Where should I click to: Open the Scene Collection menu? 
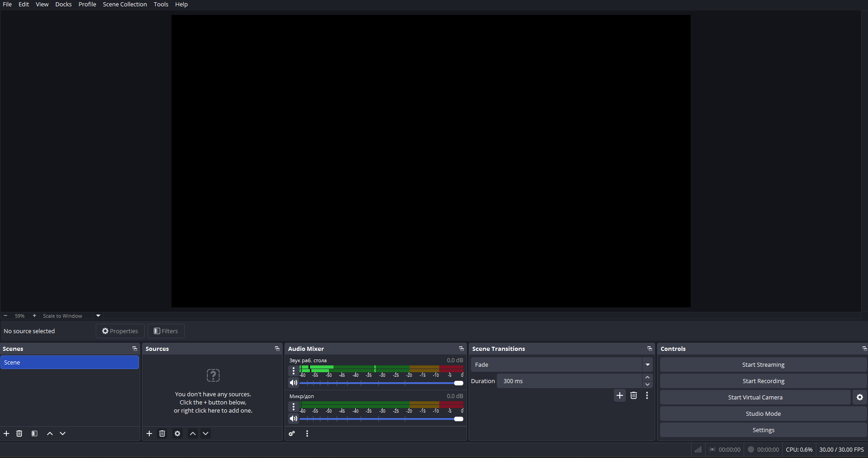[x=125, y=5]
